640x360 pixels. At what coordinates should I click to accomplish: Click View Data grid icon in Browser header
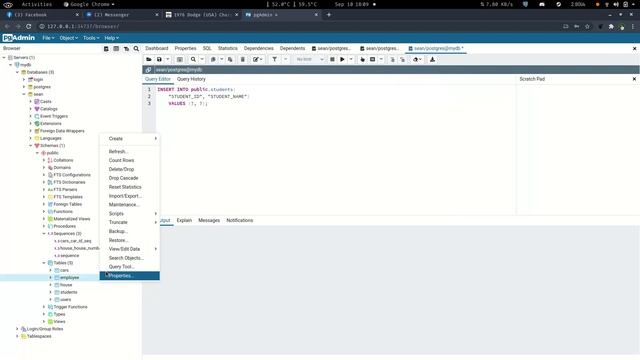pos(116,49)
